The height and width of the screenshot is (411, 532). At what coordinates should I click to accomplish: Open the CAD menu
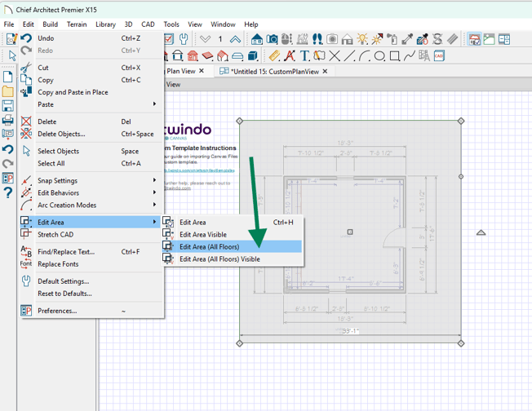(148, 24)
